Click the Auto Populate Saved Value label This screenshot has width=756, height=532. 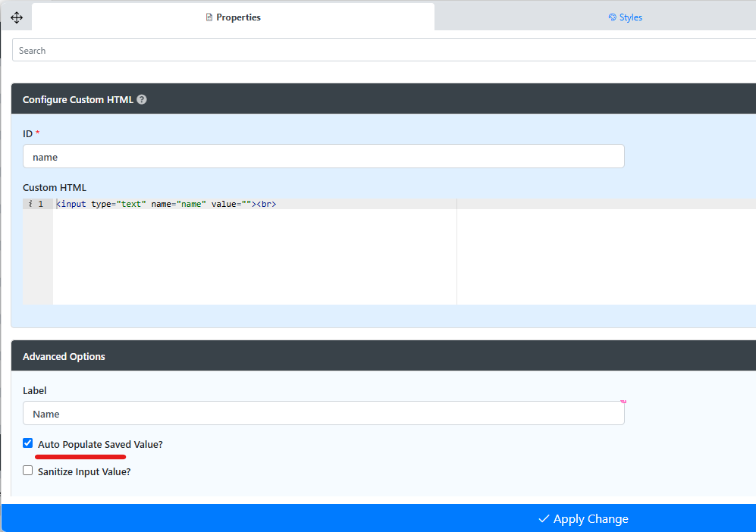coord(100,444)
